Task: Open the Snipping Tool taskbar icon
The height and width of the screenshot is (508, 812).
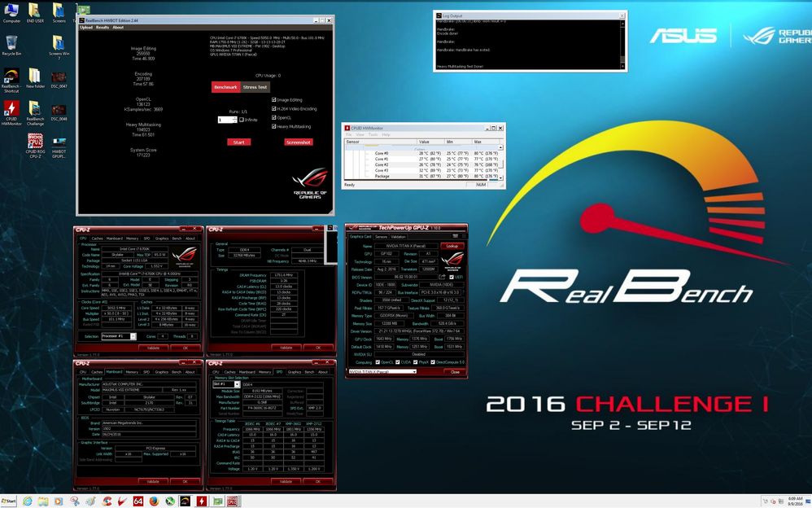Action: 76,501
